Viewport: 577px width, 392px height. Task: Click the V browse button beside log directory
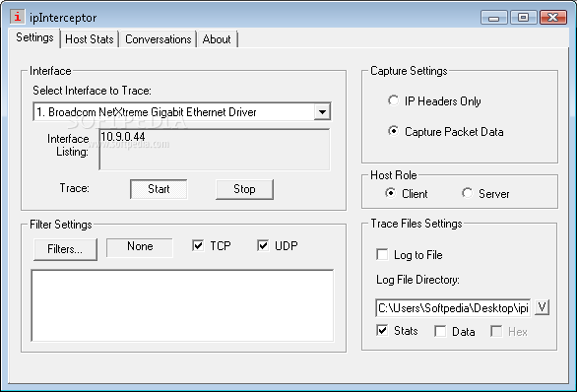click(x=542, y=307)
